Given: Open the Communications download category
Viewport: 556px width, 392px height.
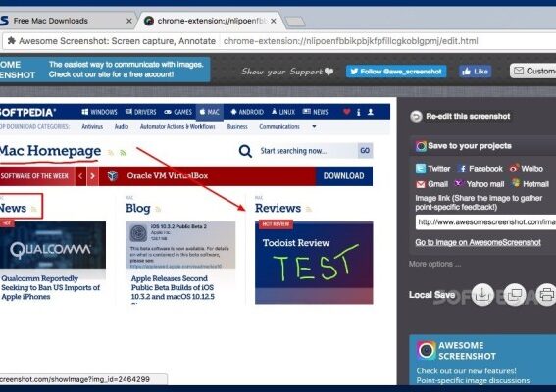Looking at the screenshot, I should [x=279, y=126].
